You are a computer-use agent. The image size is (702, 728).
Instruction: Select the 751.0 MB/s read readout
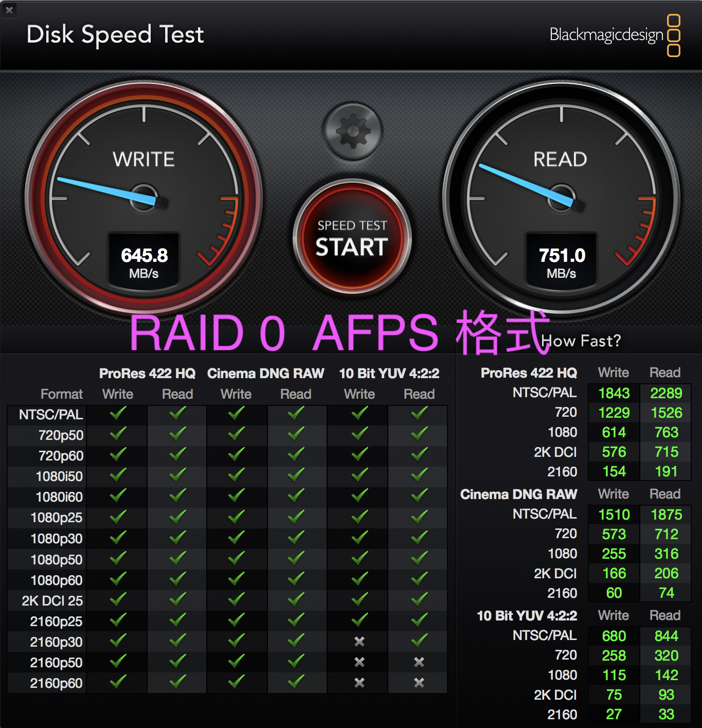pos(562,261)
